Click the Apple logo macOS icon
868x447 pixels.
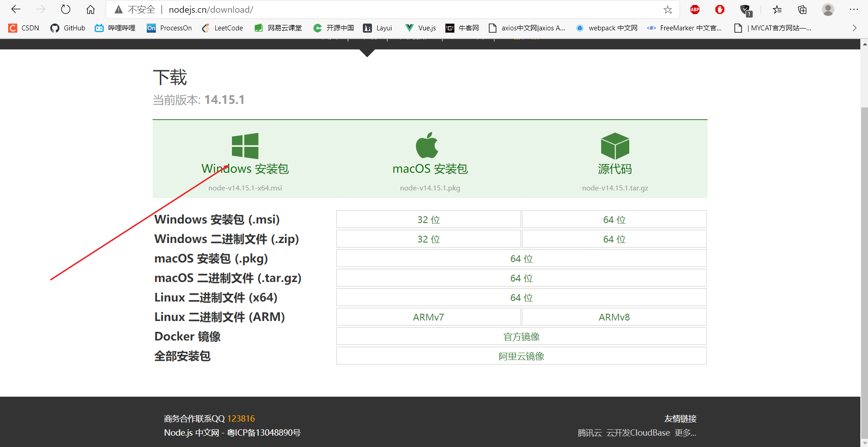click(427, 145)
